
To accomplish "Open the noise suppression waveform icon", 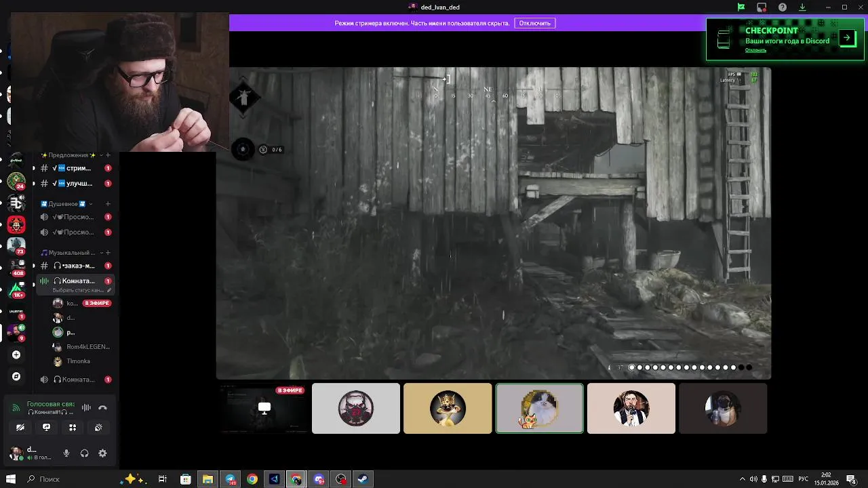I will (x=86, y=407).
